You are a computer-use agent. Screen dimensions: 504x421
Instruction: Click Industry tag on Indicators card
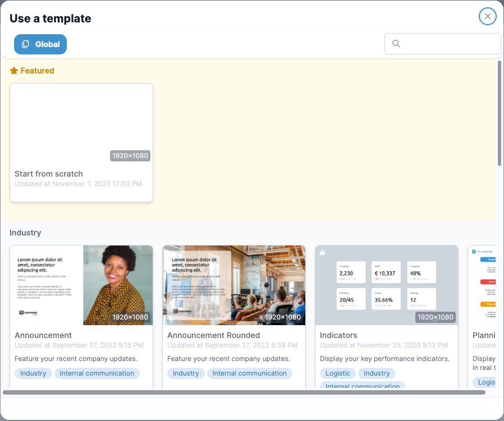tap(377, 373)
